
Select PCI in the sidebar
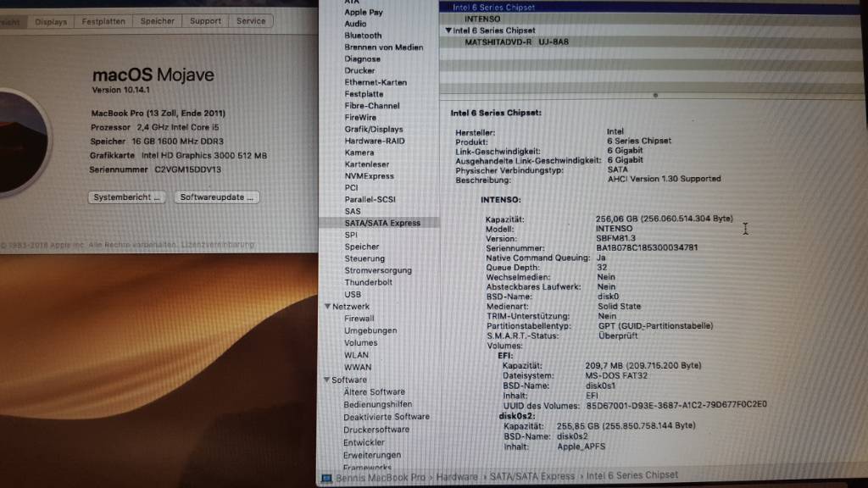351,187
